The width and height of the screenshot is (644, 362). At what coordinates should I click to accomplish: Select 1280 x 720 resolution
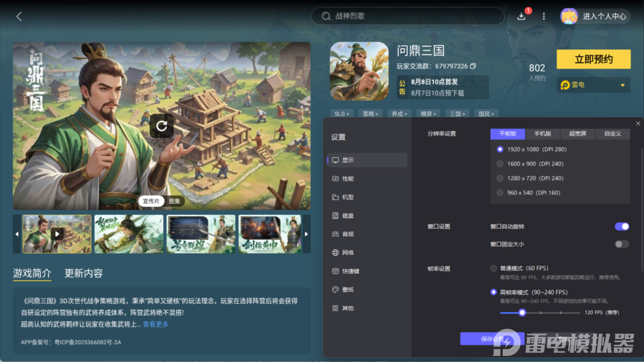pyautogui.click(x=500, y=178)
